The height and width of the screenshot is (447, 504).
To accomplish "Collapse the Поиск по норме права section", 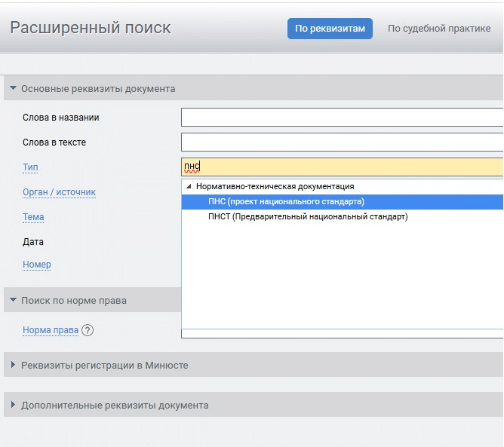I will (x=13, y=301).
